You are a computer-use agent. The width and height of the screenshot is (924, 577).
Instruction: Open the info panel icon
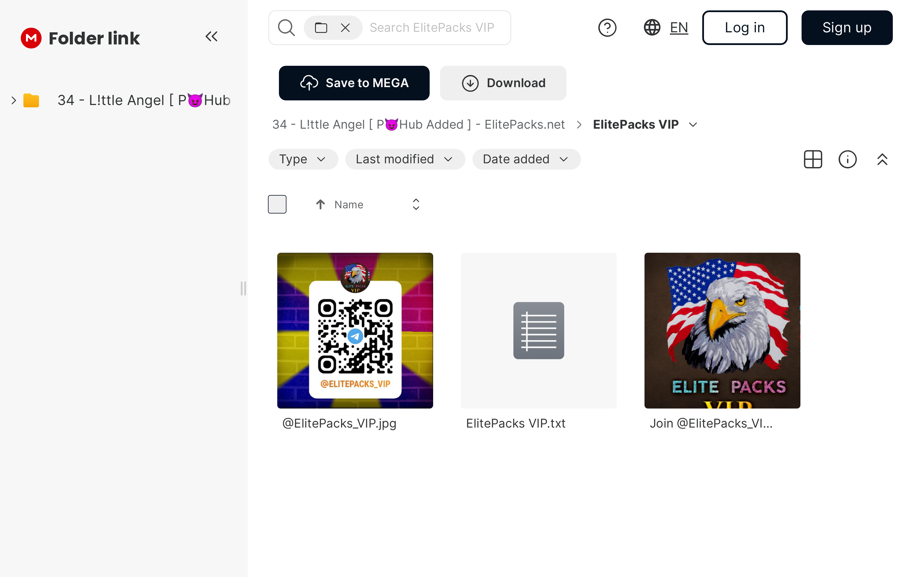(847, 159)
